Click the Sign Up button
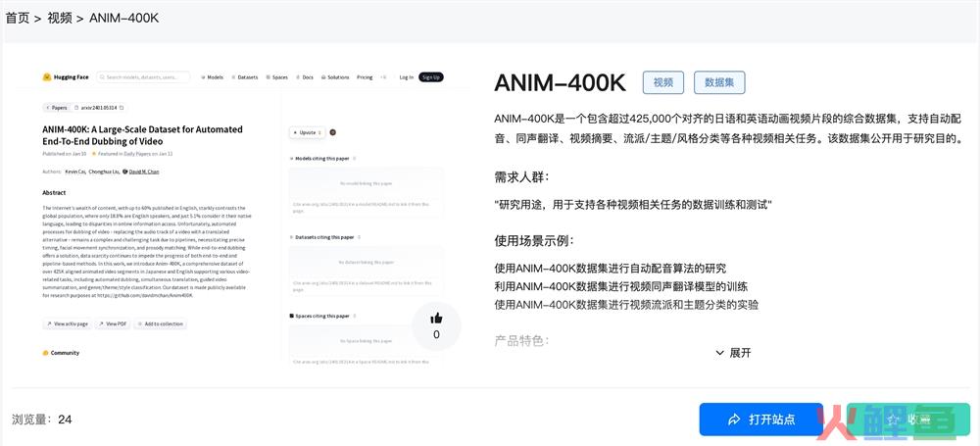Image resolution: width=980 pixels, height=446 pixels. 431,76
